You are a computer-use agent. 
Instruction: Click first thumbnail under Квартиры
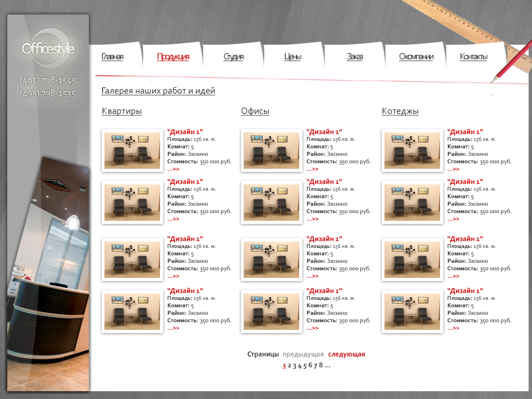(132, 150)
